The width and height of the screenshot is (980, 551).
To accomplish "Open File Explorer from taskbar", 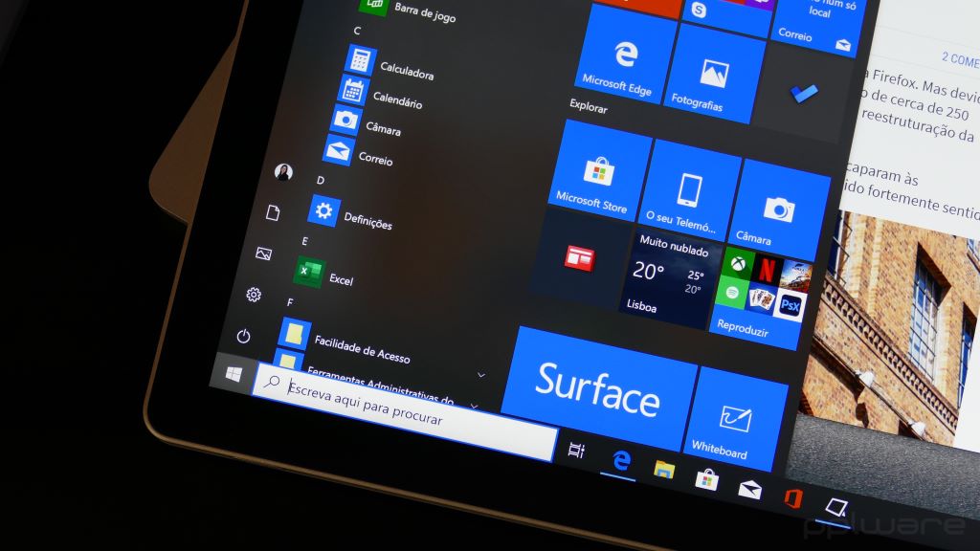I will (664, 469).
